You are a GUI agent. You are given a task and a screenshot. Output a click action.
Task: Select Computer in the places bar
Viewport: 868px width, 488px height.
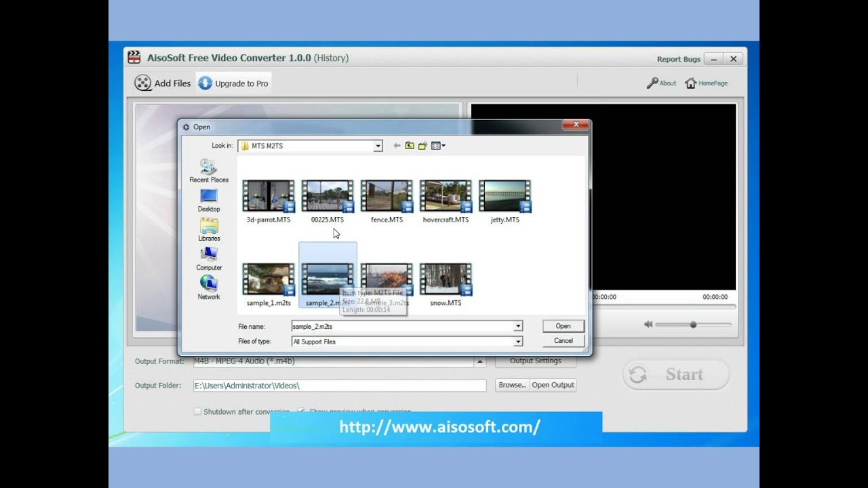click(209, 259)
